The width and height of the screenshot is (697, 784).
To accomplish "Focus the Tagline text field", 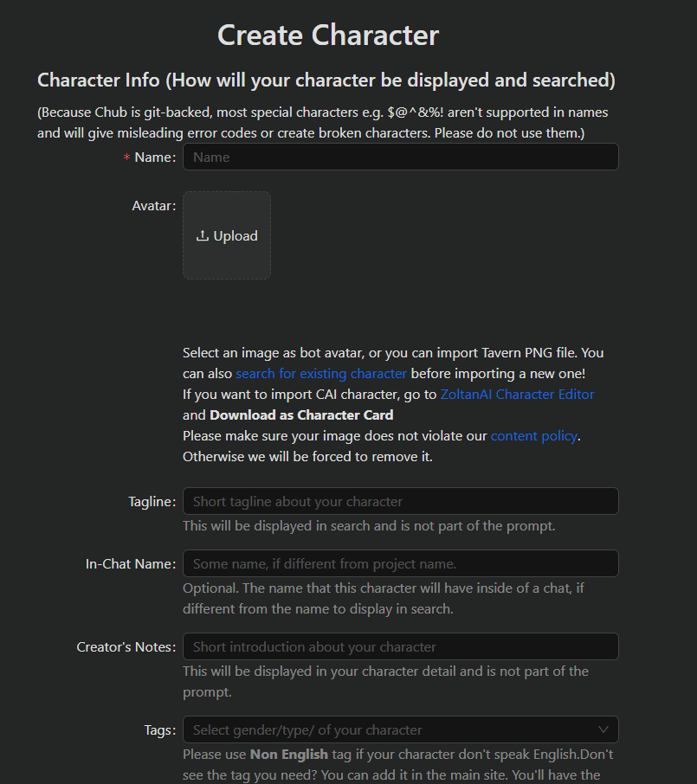I will [400, 501].
